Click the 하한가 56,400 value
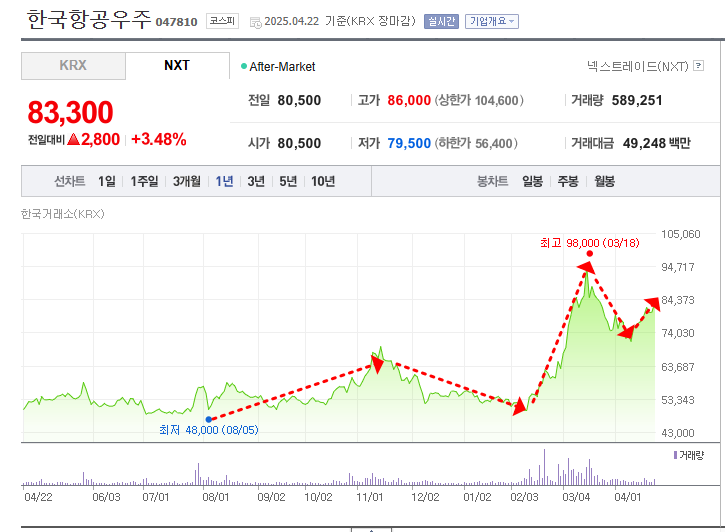 click(476, 143)
